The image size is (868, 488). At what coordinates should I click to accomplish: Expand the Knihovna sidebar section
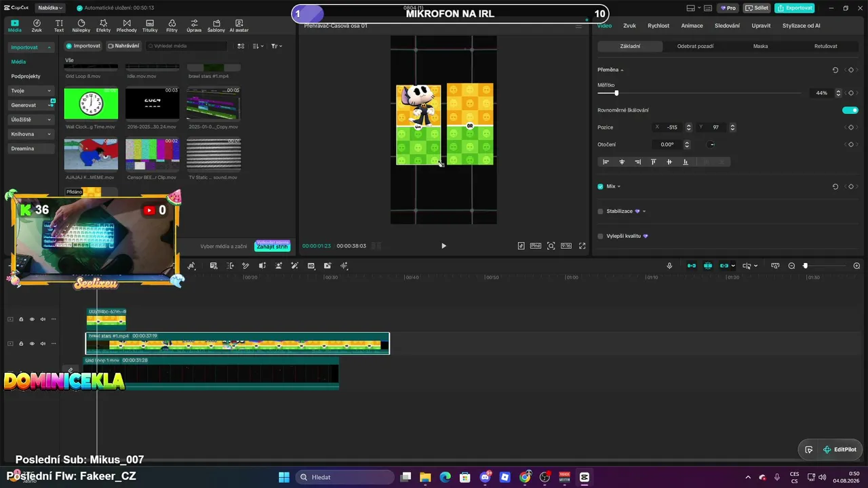click(x=31, y=134)
